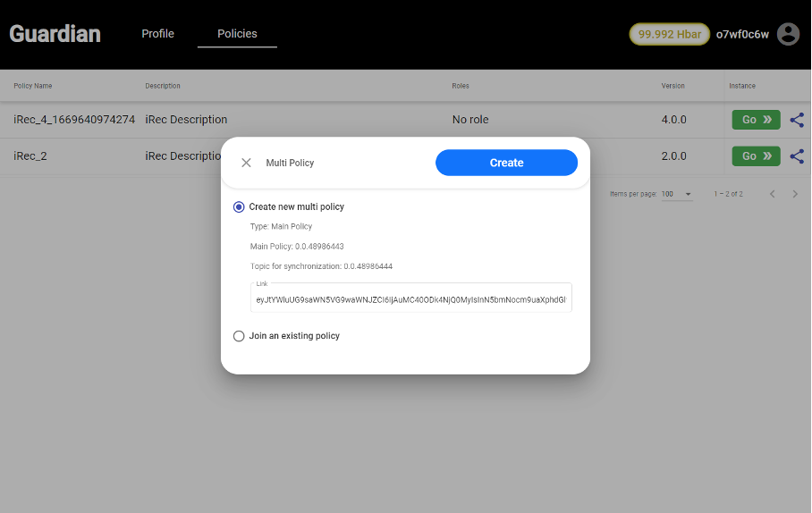The width and height of the screenshot is (812, 513).
Task: Close the Multi Policy dialog with X
Action: [246, 163]
